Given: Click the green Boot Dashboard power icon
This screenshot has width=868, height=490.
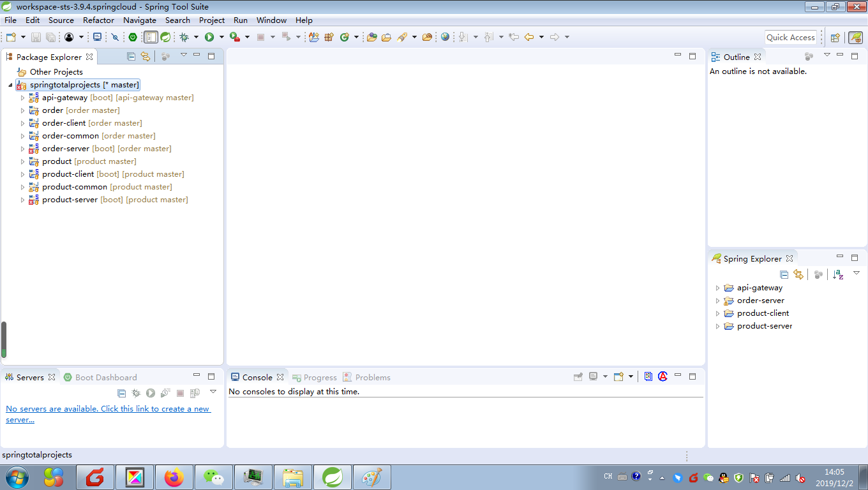Looking at the screenshot, I should [x=133, y=37].
